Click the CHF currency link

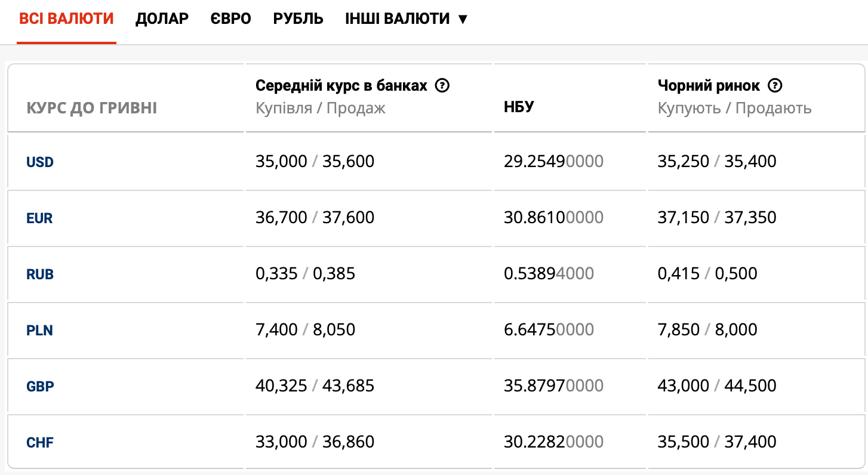click(40, 443)
